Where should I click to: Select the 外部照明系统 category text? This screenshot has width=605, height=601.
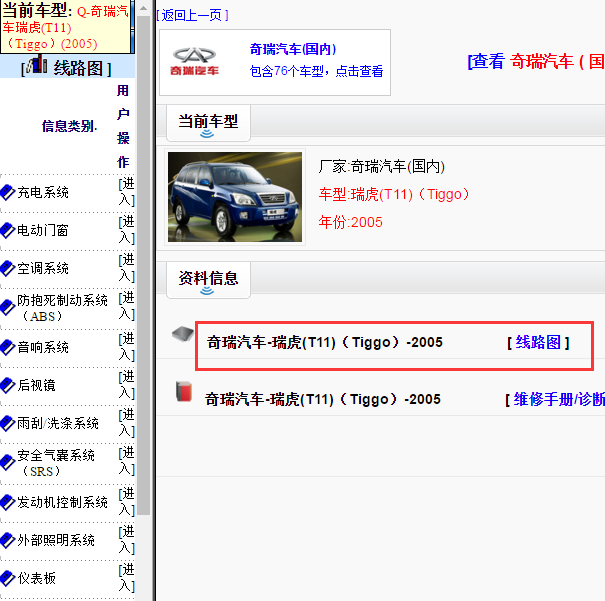coord(56,540)
